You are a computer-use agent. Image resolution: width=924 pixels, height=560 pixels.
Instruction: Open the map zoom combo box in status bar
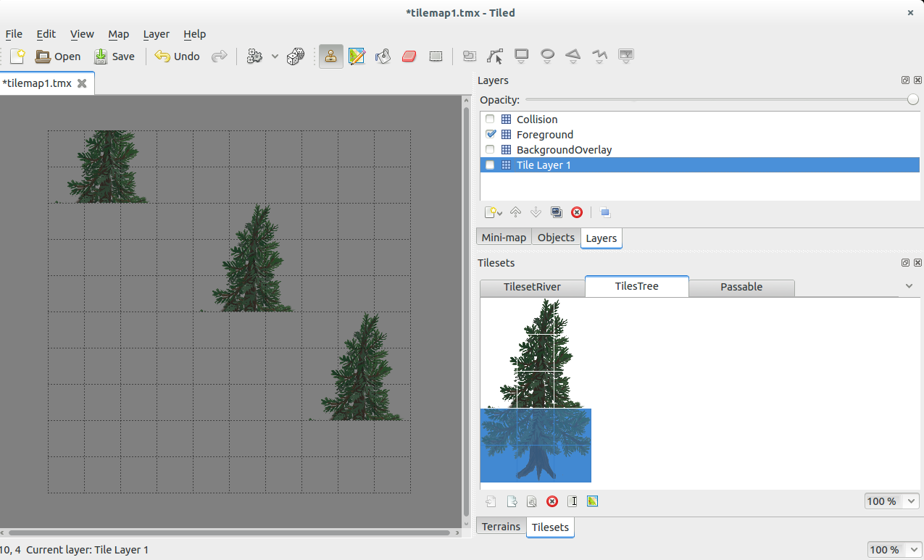coord(894,550)
